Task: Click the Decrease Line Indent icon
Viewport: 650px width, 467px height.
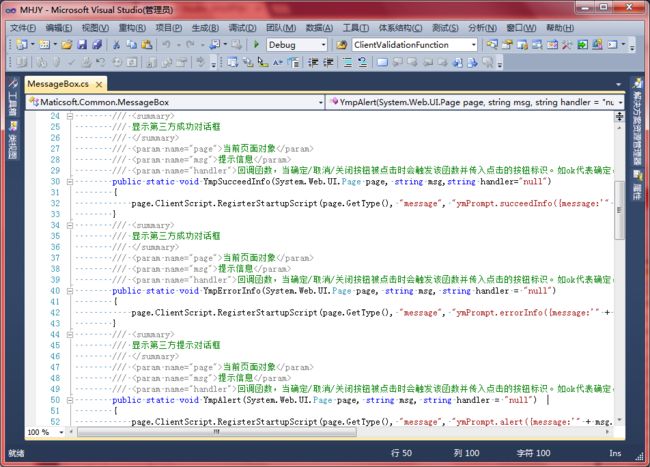Action: (313, 62)
